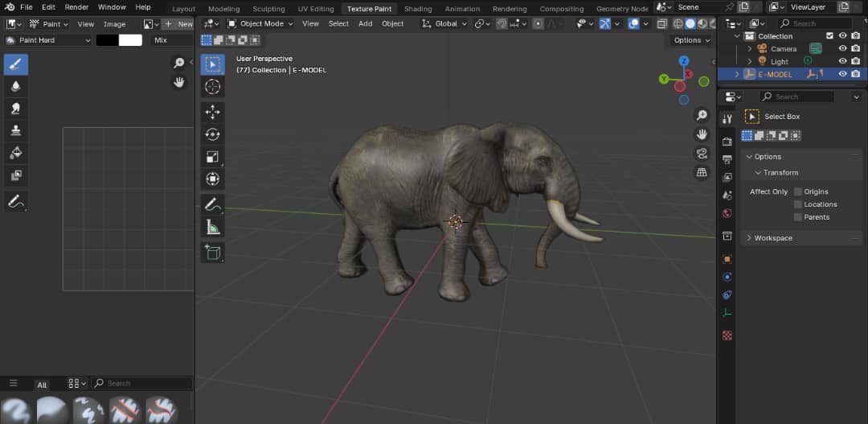Click the brush asset shelf search field
This screenshot has width=868, height=424.
click(x=141, y=384)
